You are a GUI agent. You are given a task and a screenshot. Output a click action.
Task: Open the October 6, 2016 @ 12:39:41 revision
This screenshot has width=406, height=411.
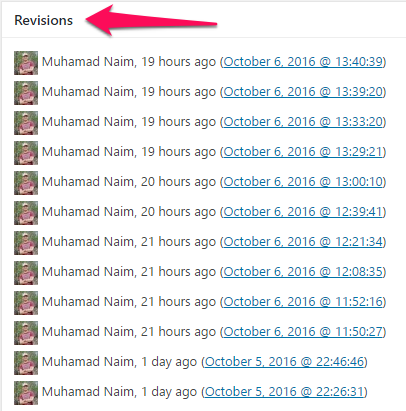303,212
